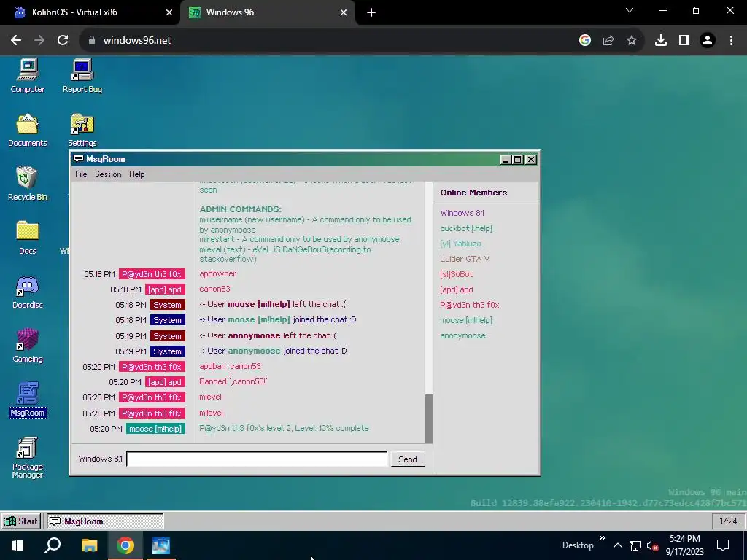Image resolution: width=747 pixels, height=560 pixels.
Task: Reload the page in Chrome
Action: point(63,41)
